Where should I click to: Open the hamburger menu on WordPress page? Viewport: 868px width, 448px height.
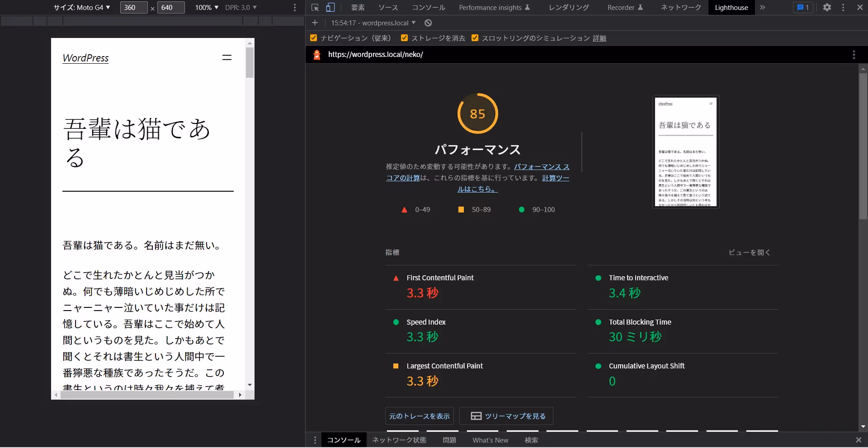(227, 57)
